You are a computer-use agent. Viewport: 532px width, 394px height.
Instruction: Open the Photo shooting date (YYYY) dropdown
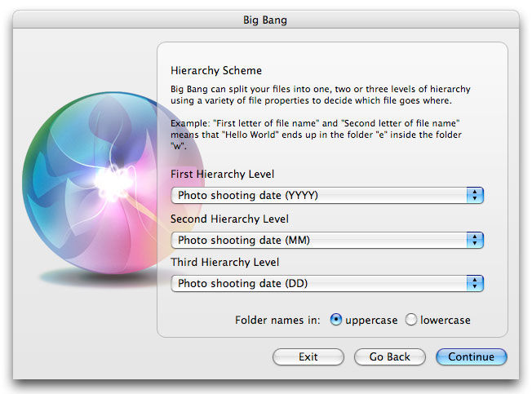[327, 195]
